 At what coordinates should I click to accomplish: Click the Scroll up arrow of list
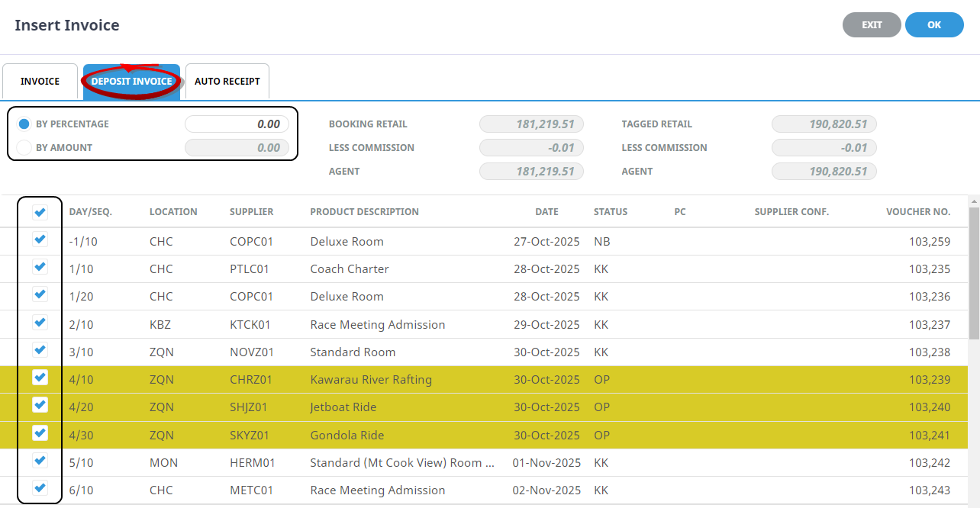(x=973, y=202)
